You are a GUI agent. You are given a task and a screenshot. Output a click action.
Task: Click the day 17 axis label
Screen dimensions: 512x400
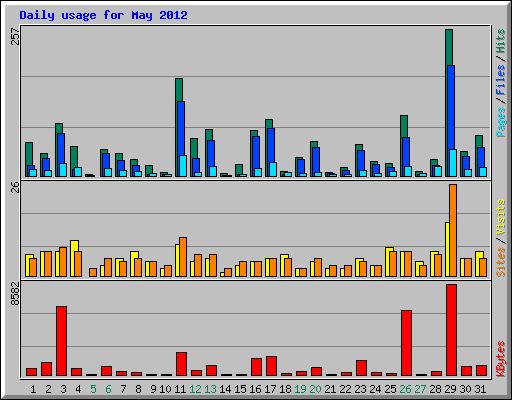click(270, 389)
